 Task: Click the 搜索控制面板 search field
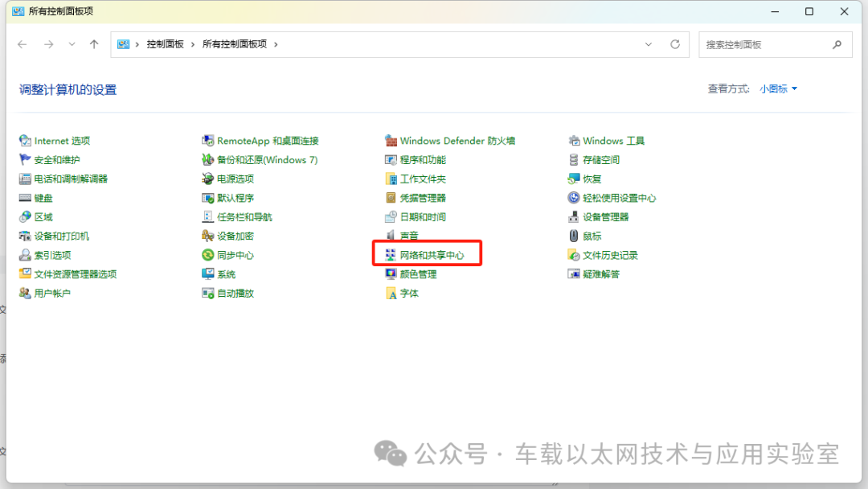(775, 44)
